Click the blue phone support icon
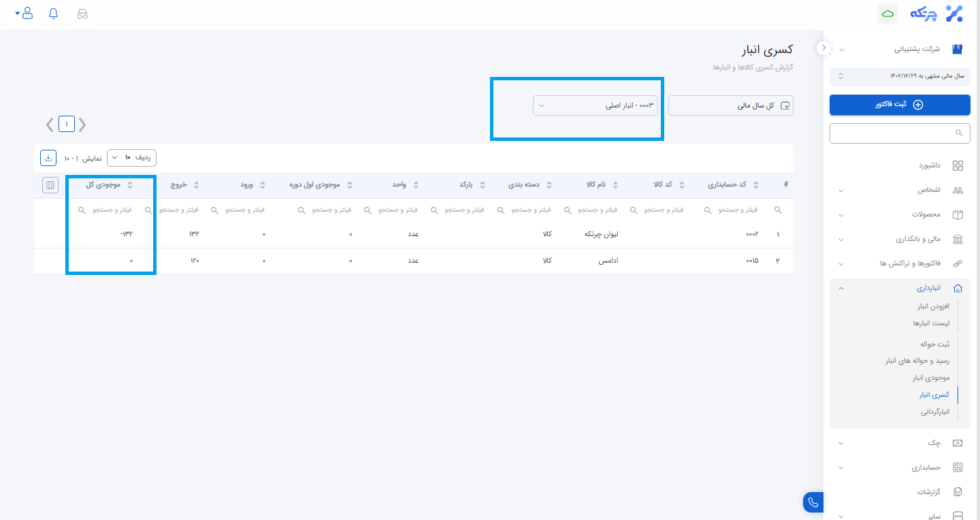The image size is (980, 520). coord(813,502)
